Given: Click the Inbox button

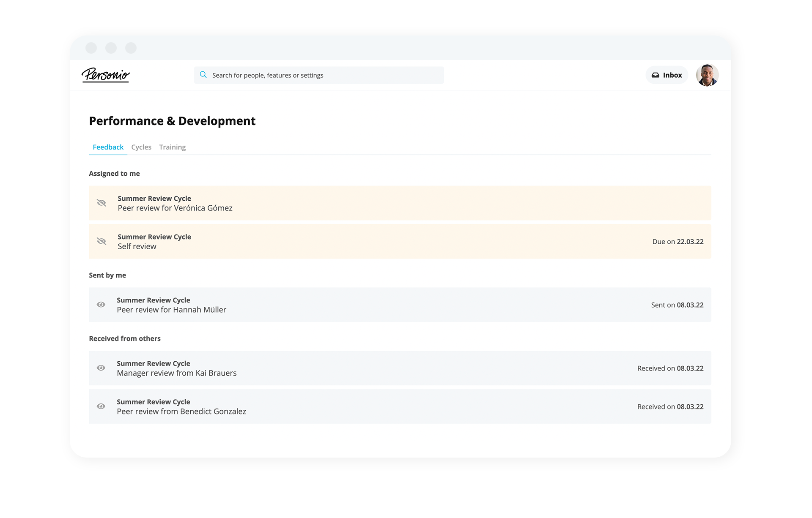Looking at the screenshot, I should [667, 75].
